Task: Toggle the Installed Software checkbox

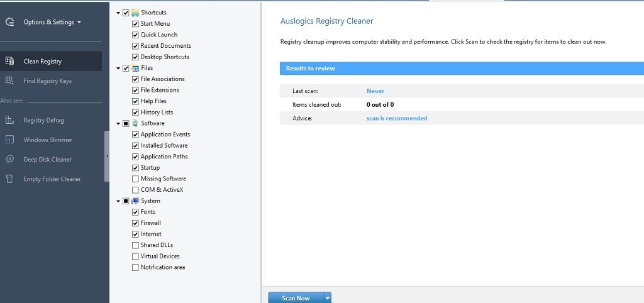Action: [135, 146]
